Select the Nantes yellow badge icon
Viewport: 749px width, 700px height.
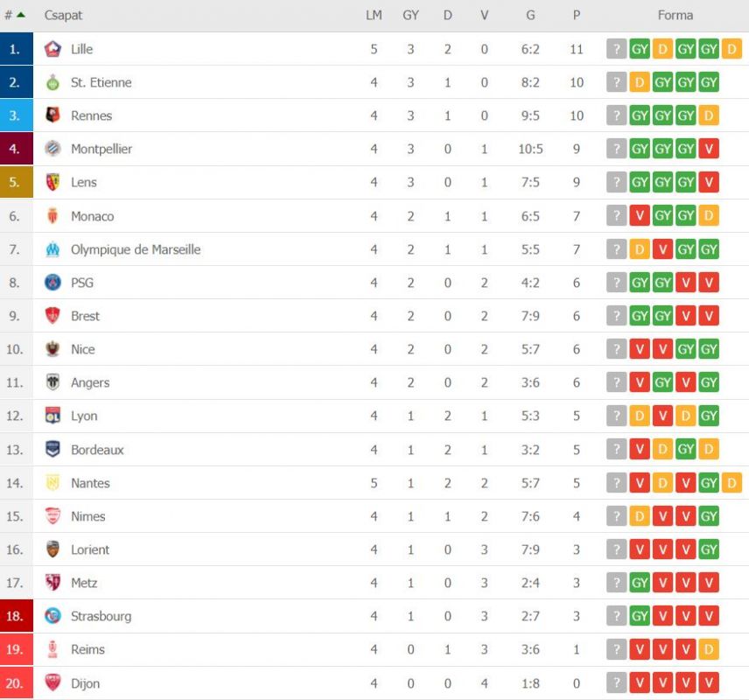point(52,483)
